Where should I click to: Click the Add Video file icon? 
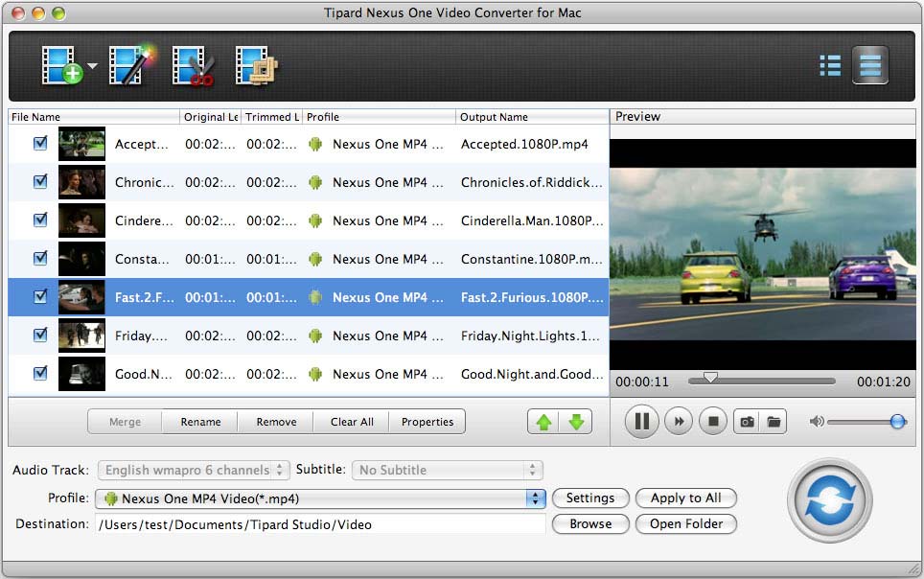pyautogui.click(x=61, y=65)
